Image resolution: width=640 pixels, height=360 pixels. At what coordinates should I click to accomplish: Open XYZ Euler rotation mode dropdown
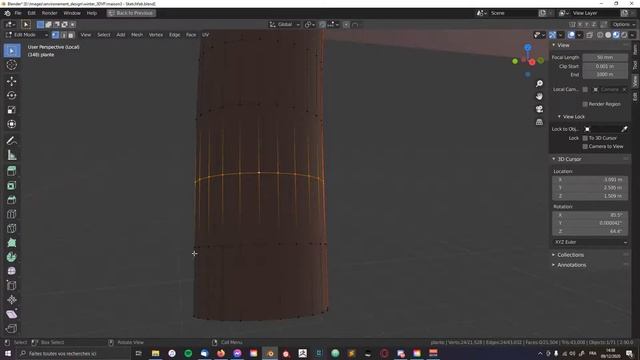pyautogui.click(x=590, y=242)
